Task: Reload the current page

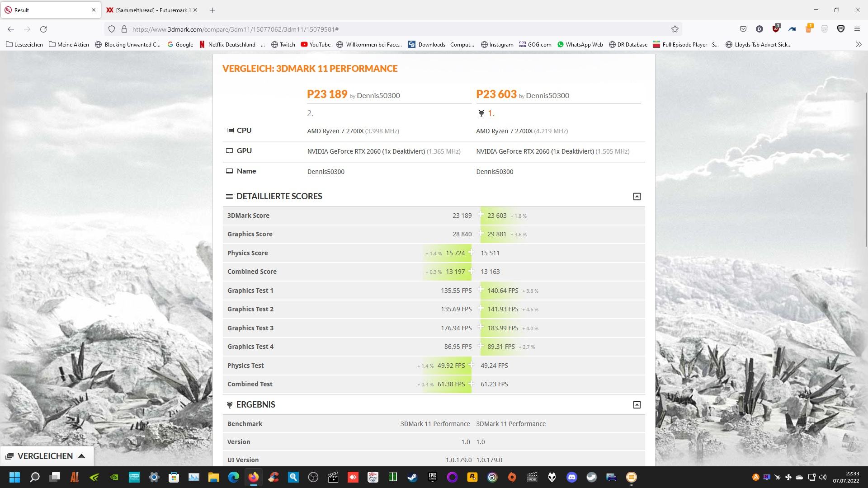Action: pos(43,29)
